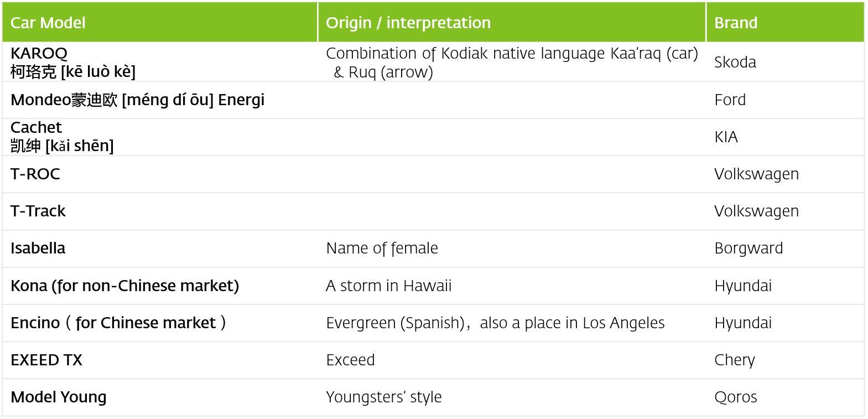This screenshot has height=419, width=868.
Task: Click the Brand column header
Action: pos(785,22)
